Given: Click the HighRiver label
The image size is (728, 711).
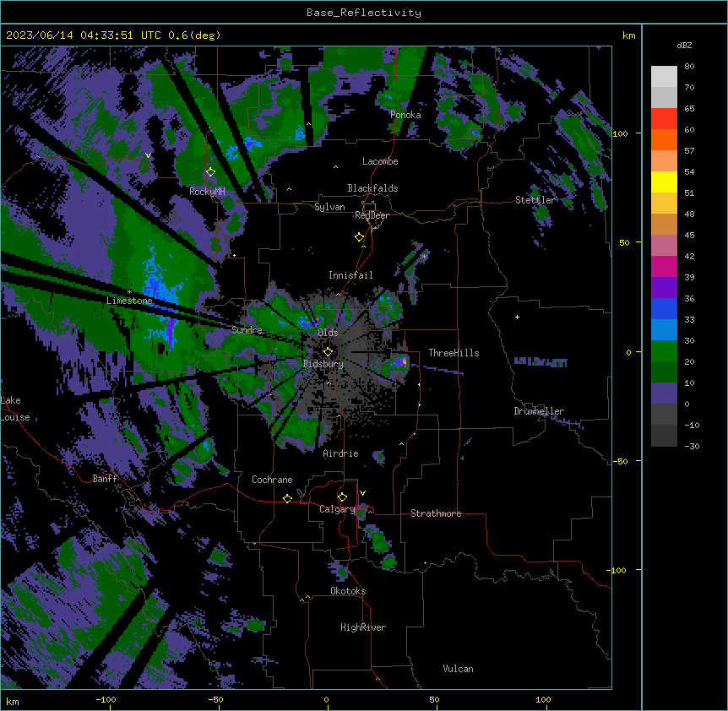Looking at the screenshot, I should pyautogui.click(x=362, y=627).
